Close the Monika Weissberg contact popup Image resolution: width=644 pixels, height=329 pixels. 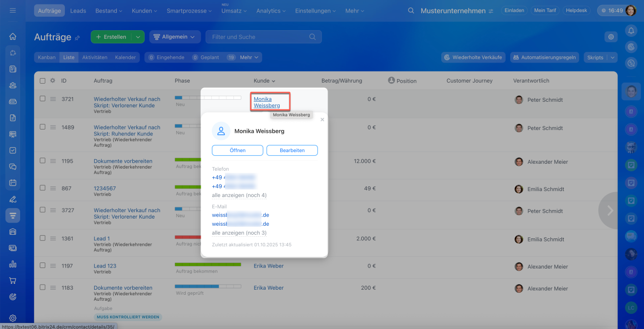pyautogui.click(x=323, y=120)
